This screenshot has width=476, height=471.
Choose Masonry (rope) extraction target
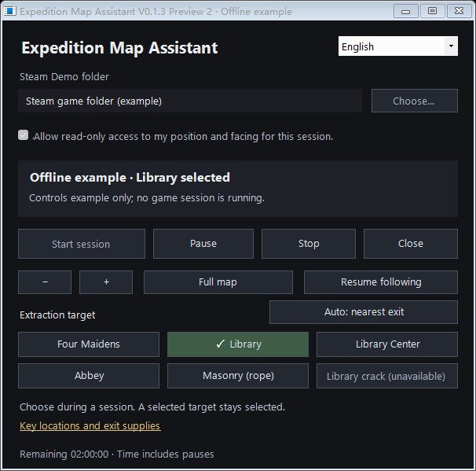pos(238,376)
